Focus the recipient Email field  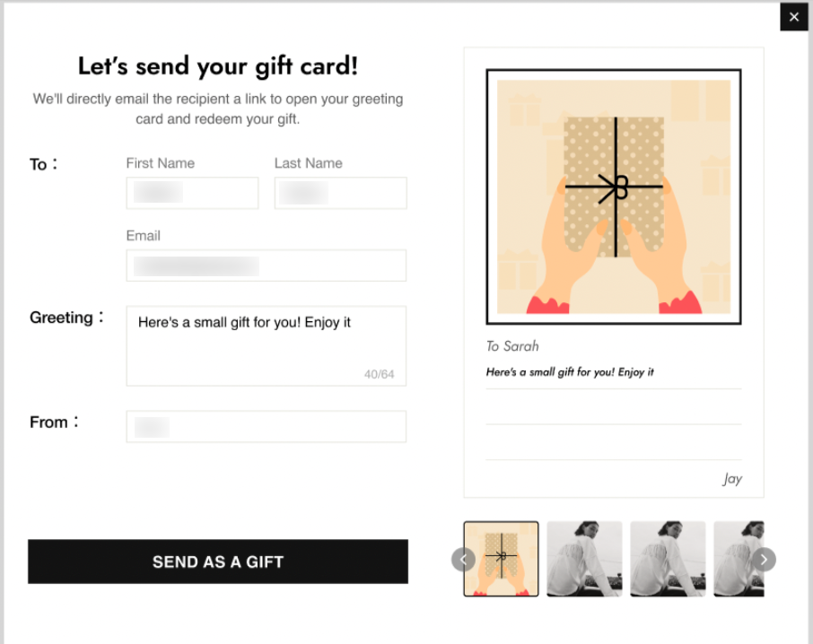pyautogui.click(x=266, y=265)
